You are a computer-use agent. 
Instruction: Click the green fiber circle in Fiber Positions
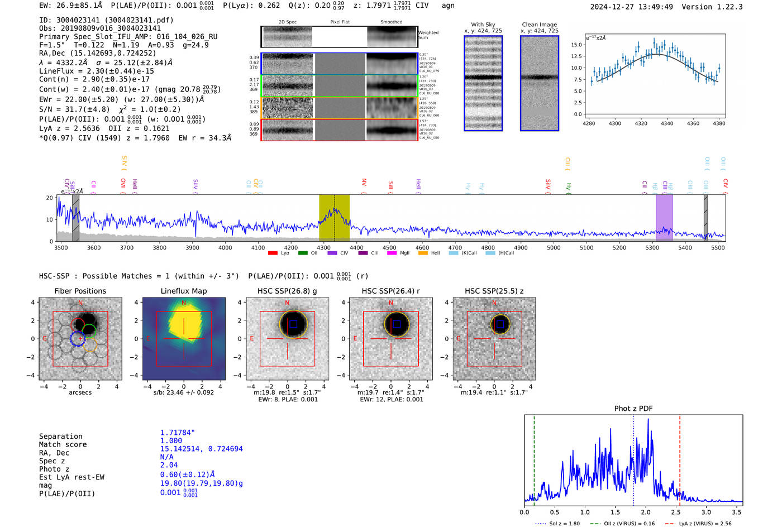[x=89, y=332]
